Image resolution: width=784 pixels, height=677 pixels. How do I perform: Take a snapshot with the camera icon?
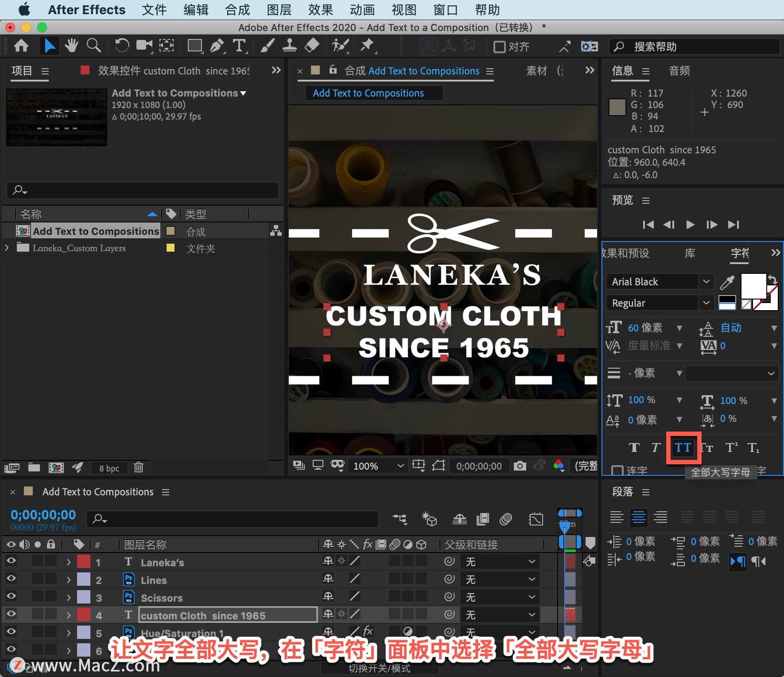pyautogui.click(x=520, y=466)
